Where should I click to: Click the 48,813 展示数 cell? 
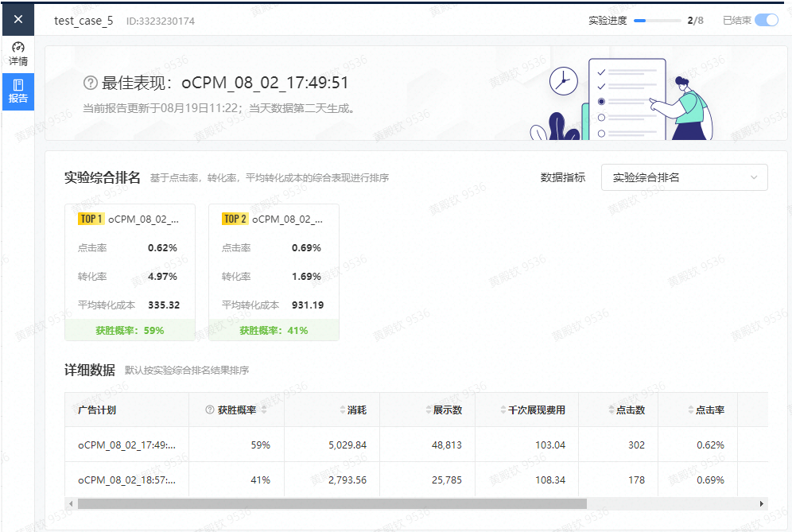click(447, 445)
